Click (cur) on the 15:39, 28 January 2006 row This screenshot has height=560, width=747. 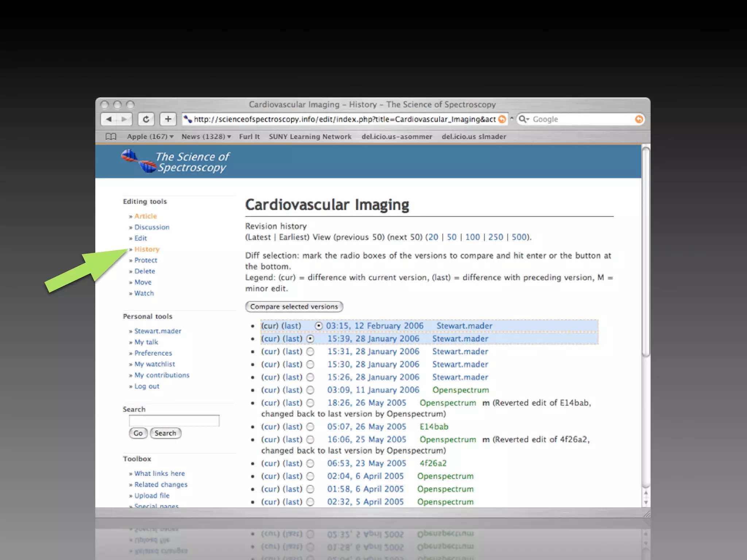[x=270, y=339]
